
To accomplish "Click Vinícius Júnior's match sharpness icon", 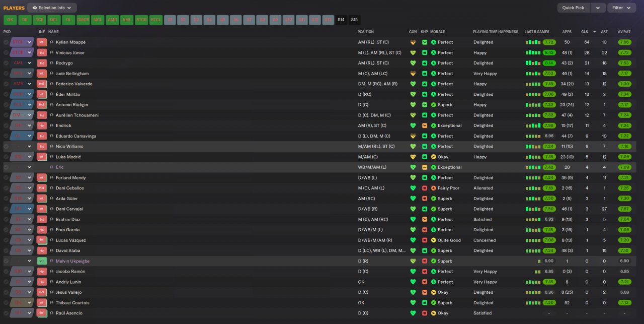I will [425, 52].
